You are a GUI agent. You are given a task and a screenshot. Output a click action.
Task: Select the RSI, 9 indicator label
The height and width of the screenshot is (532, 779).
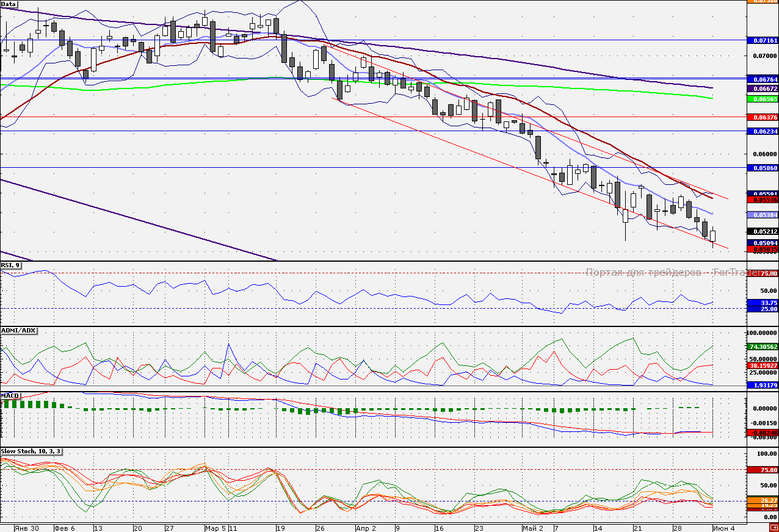[11, 265]
